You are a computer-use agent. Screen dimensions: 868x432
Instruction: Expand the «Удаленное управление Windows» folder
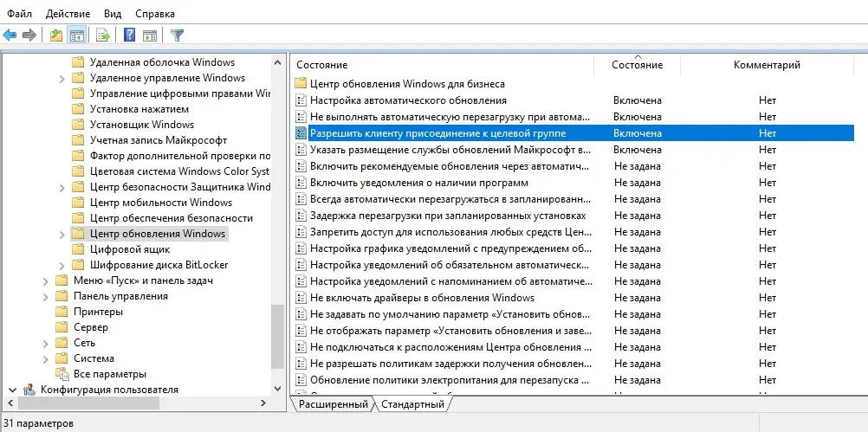pos(62,78)
